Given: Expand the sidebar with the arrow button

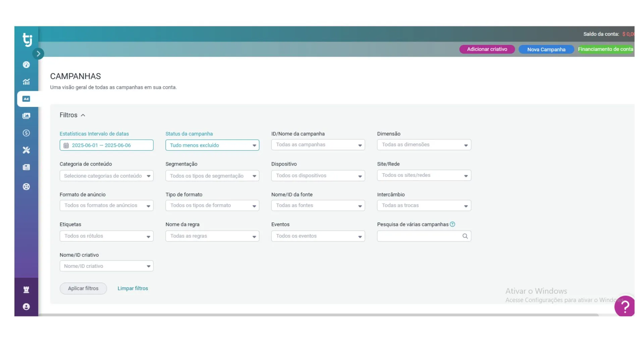Looking at the screenshot, I should (x=38, y=54).
